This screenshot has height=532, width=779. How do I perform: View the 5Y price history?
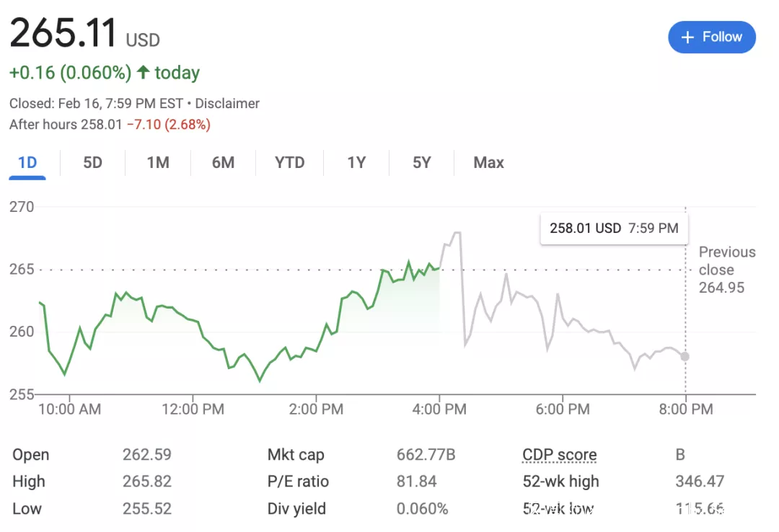pyautogui.click(x=422, y=163)
